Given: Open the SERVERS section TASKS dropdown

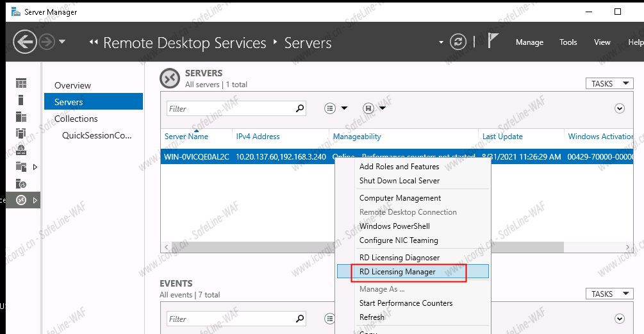Looking at the screenshot, I should [609, 83].
